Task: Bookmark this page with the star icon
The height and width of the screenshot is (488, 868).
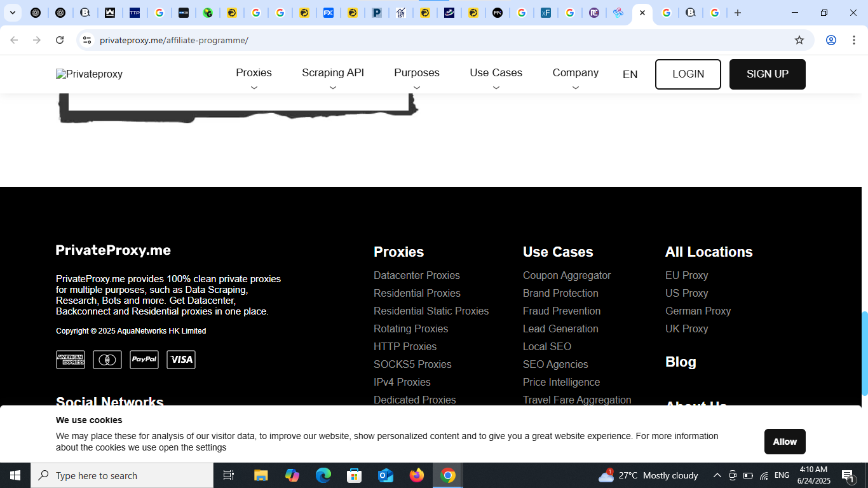Action: (x=799, y=40)
